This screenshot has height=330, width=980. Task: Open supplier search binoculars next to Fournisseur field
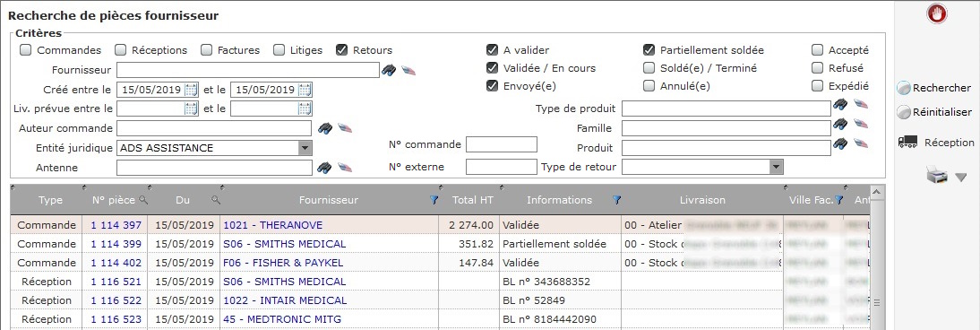coord(390,70)
